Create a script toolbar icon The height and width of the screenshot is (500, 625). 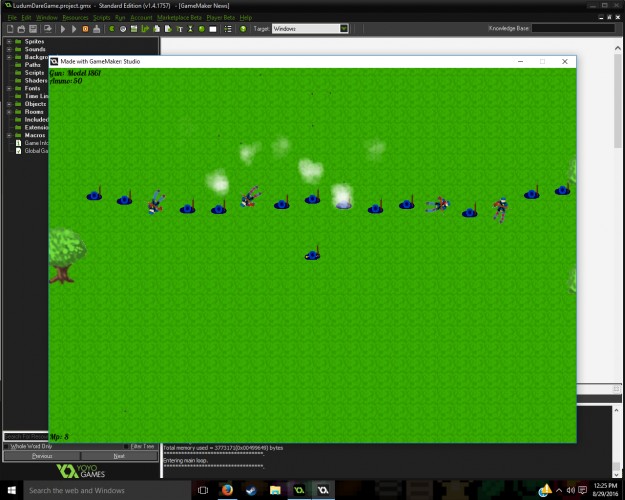point(157,29)
